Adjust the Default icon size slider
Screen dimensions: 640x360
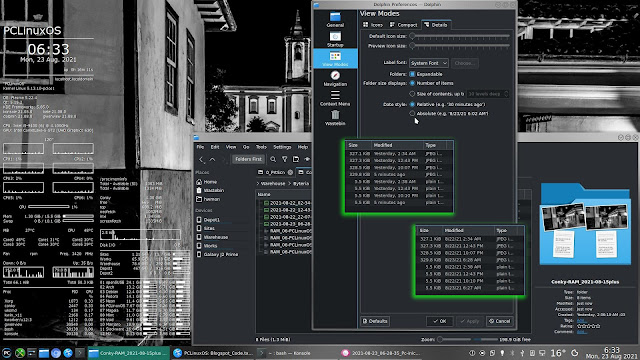[460, 36]
